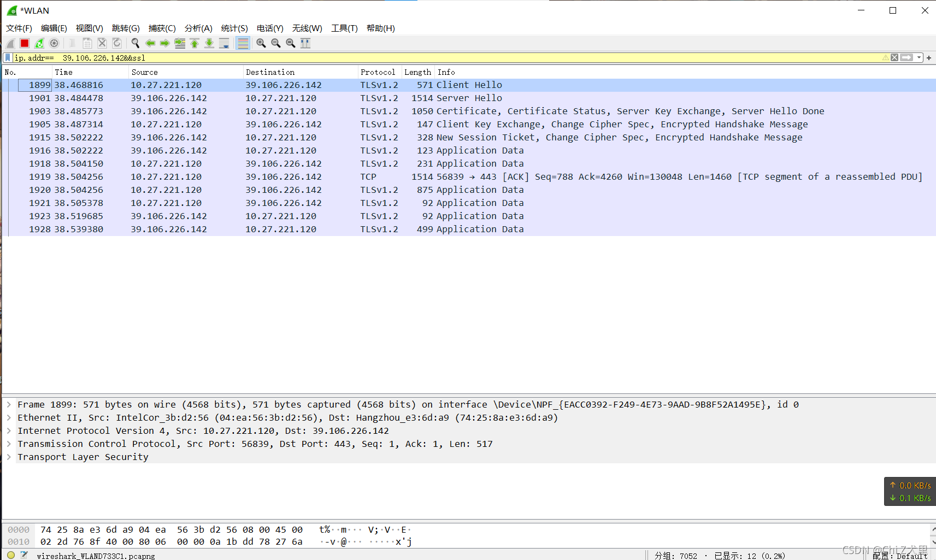Toggle packet list colorization
This screenshot has height=560, width=936.
(243, 43)
